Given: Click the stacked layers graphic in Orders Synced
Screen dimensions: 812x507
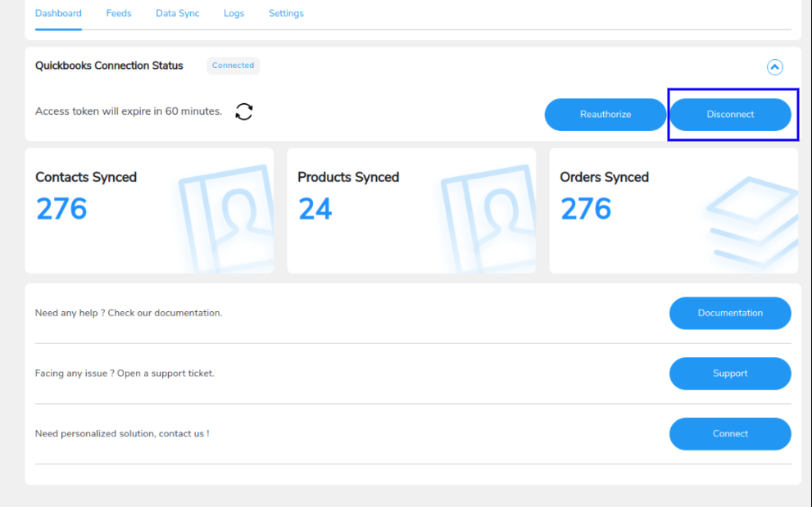Looking at the screenshot, I should 752,222.
